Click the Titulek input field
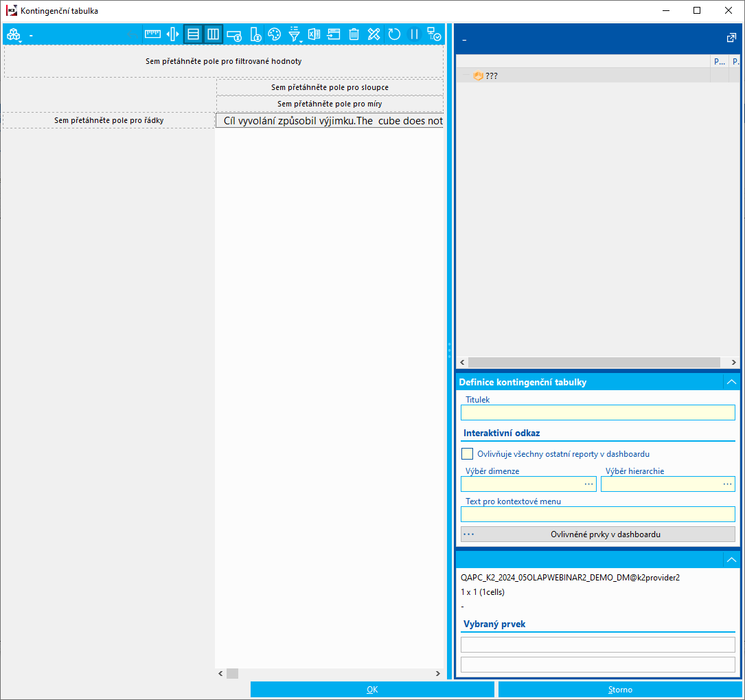The width and height of the screenshot is (745, 700). (597, 412)
